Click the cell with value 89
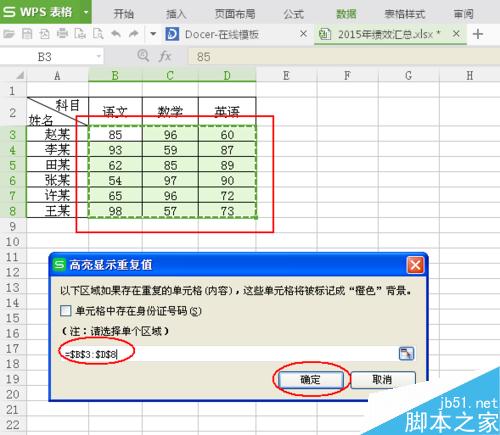 pyautogui.click(x=227, y=165)
